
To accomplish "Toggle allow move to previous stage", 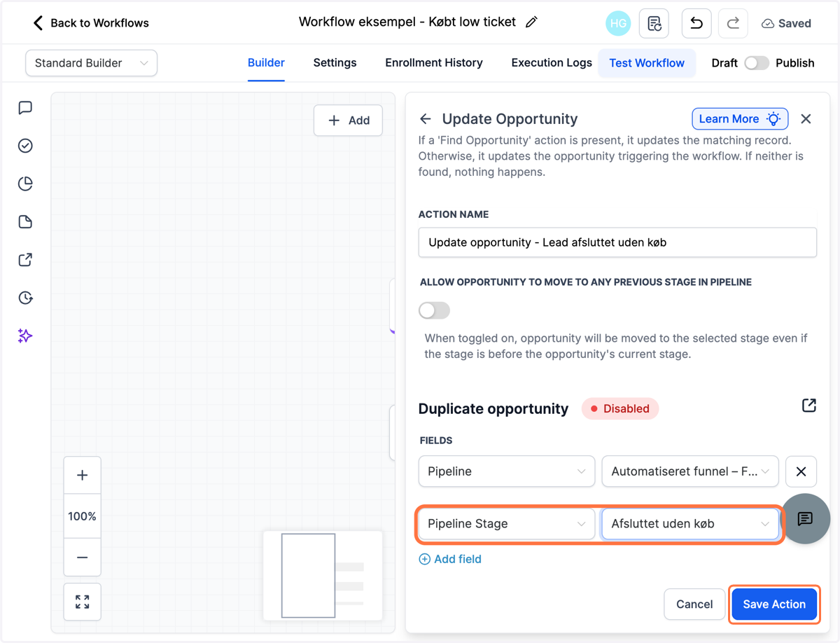I will coord(434,310).
